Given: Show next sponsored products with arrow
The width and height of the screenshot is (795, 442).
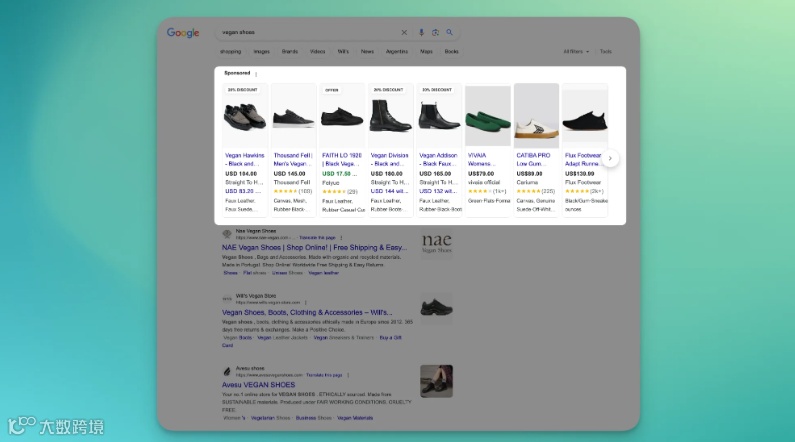Looking at the screenshot, I should pyautogui.click(x=610, y=158).
